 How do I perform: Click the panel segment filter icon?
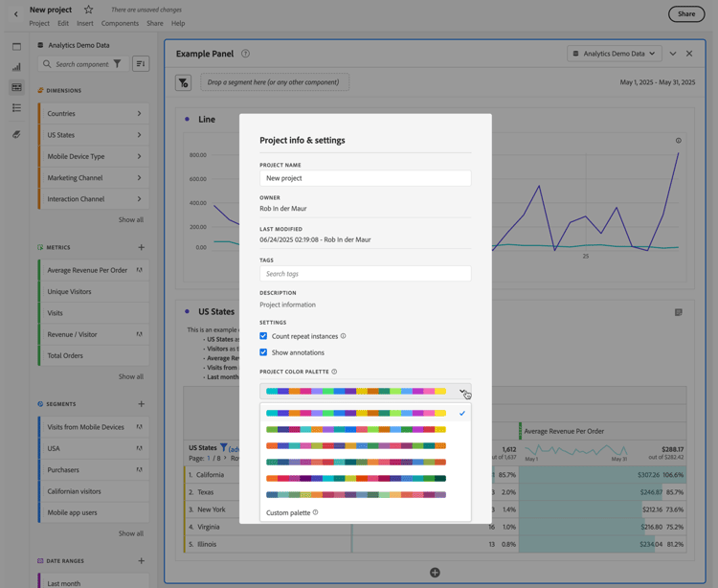[x=183, y=83]
